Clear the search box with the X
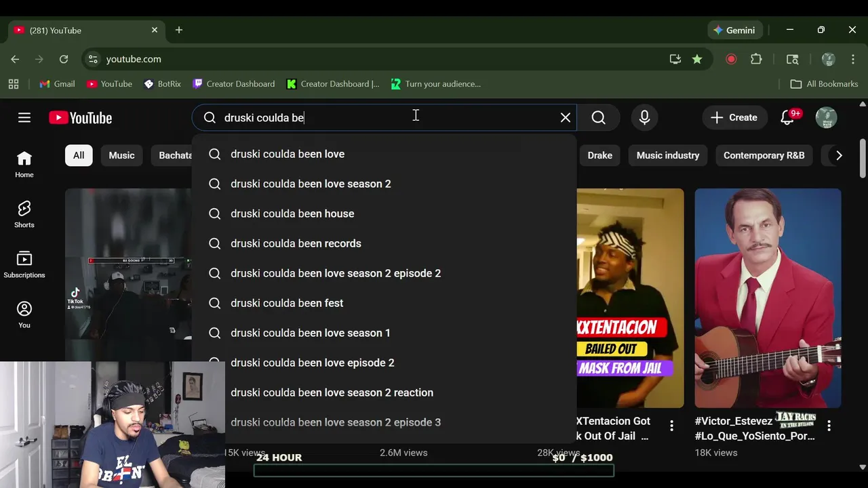 point(566,117)
